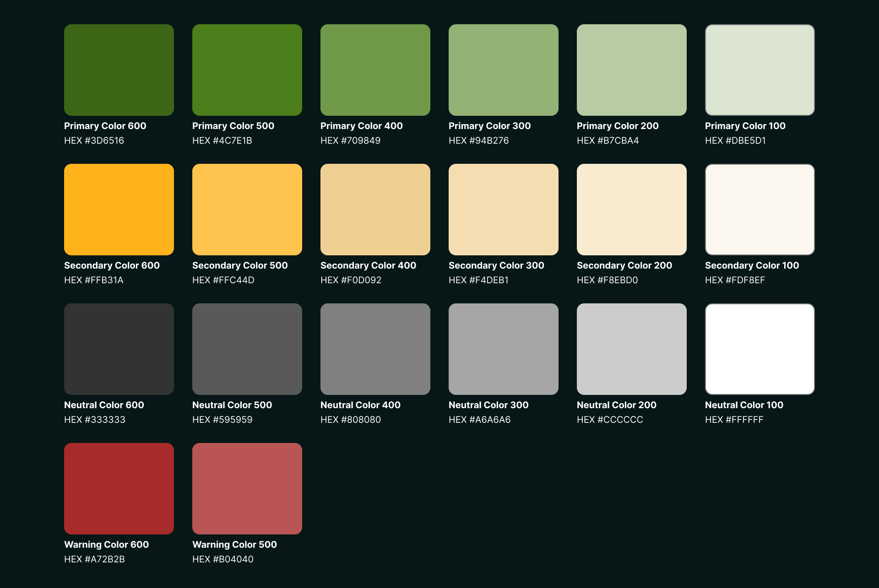Click the Neutral Color 200 title label
The height and width of the screenshot is (588, 879).
coord(616,405)
